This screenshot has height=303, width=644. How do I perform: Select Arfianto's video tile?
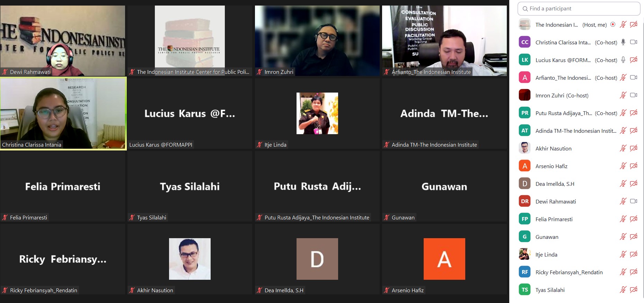click(444, 41)
